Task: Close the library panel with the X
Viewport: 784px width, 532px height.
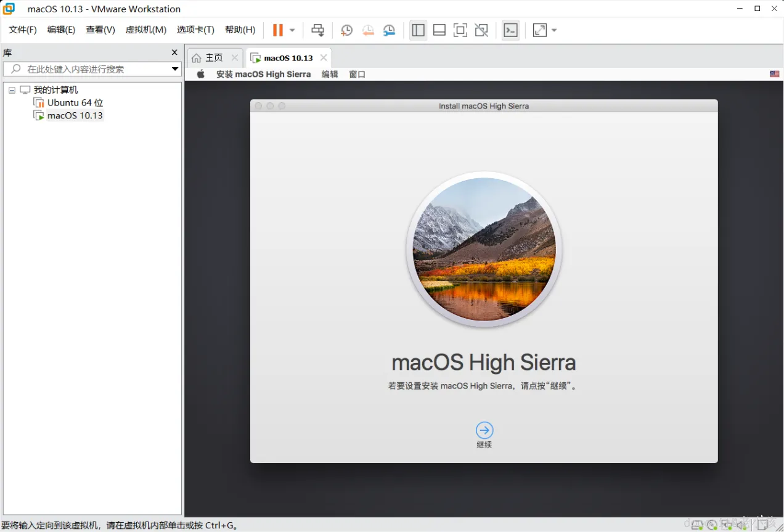Action: point(174,52)
